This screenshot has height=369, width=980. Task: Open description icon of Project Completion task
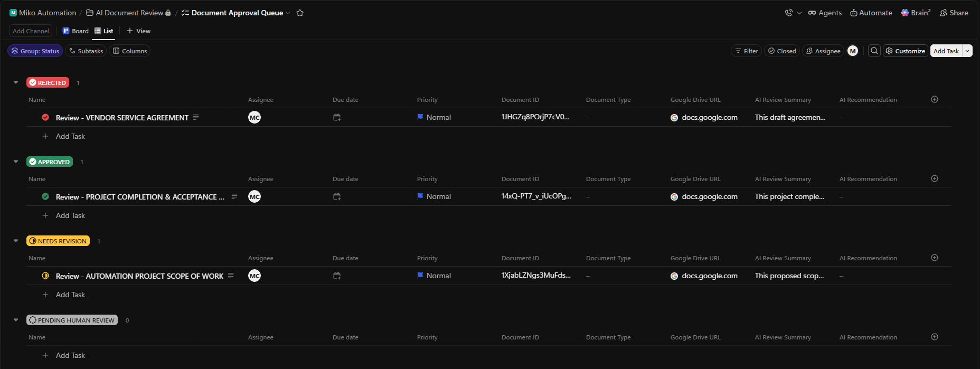234,196
